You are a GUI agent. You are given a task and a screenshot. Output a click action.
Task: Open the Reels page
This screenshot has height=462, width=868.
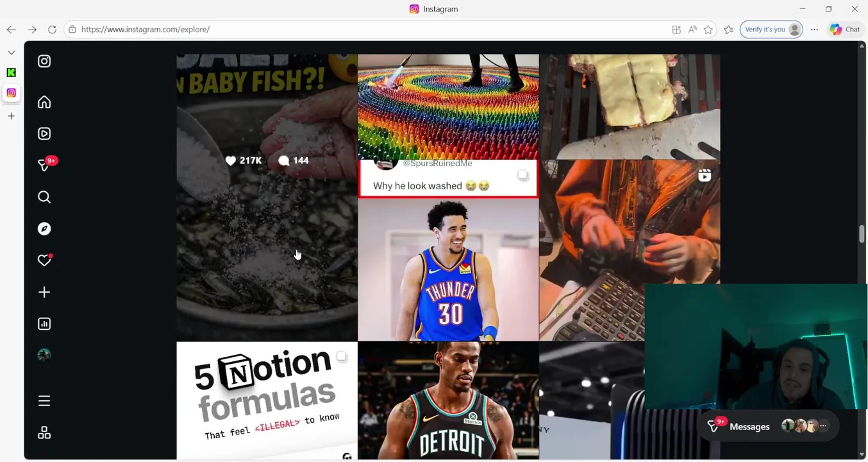(x=44, y=133)
